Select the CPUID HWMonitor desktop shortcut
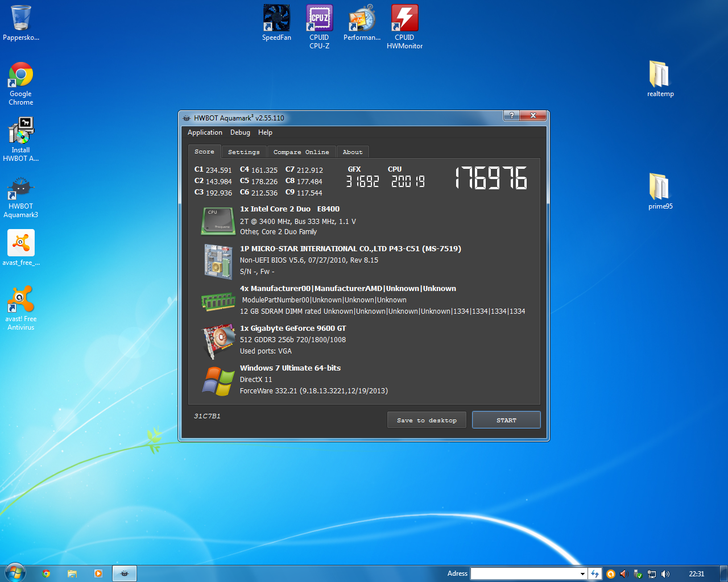Image resolution: width=728 pixels, height=582 pixels. pos(405,27)
